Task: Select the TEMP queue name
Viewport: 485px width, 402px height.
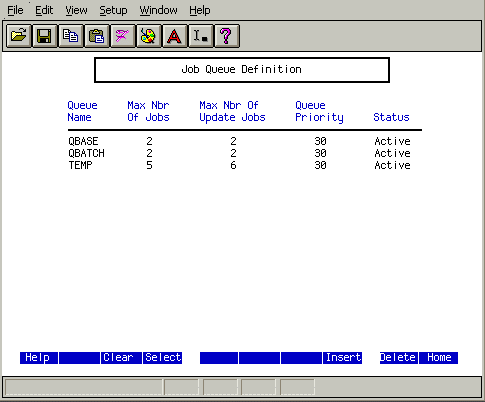Action: 80,165
